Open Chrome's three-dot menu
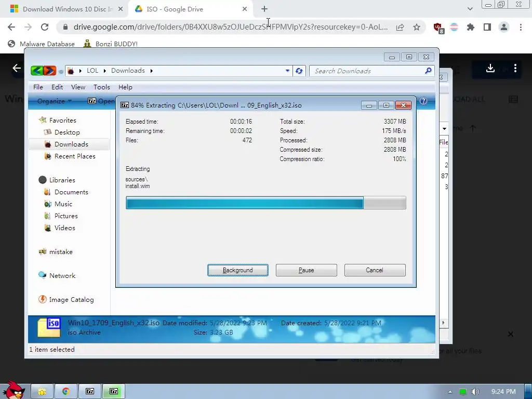Viewport: 532px width, 399px height. click(x=521, y=27)
